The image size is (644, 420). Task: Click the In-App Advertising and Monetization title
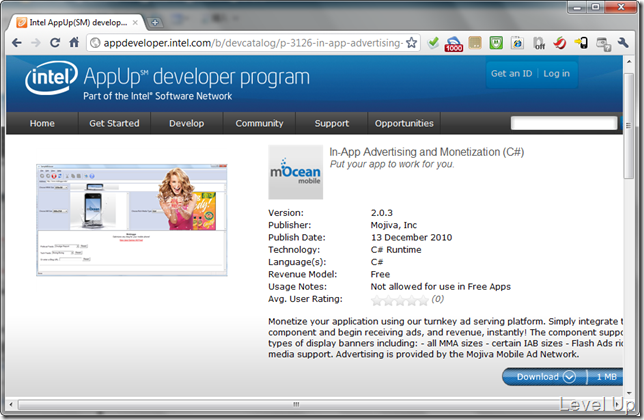(427, 152)
